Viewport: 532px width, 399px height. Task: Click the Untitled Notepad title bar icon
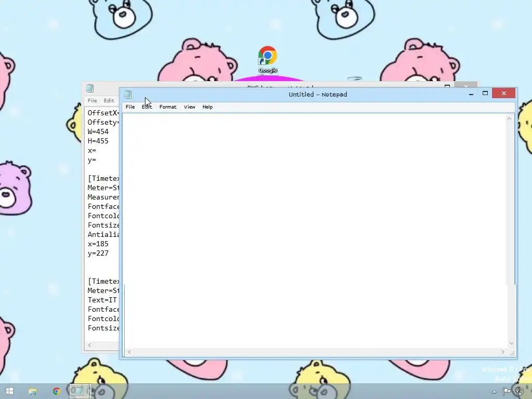[128, 95]
